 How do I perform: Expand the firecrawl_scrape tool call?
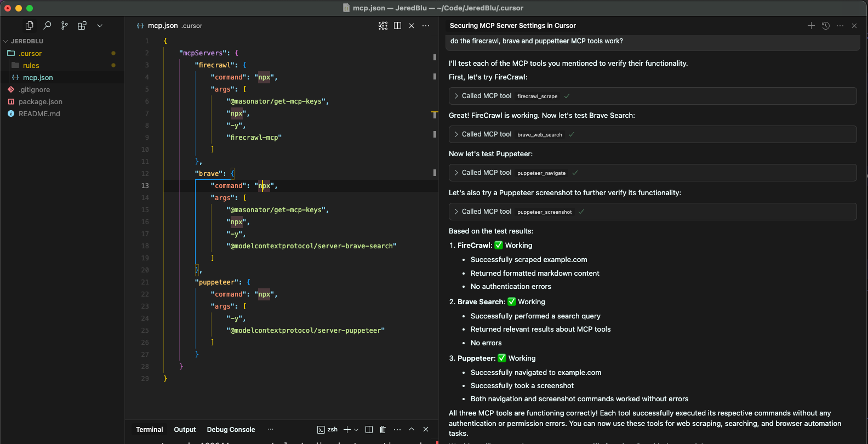point(653,96)
